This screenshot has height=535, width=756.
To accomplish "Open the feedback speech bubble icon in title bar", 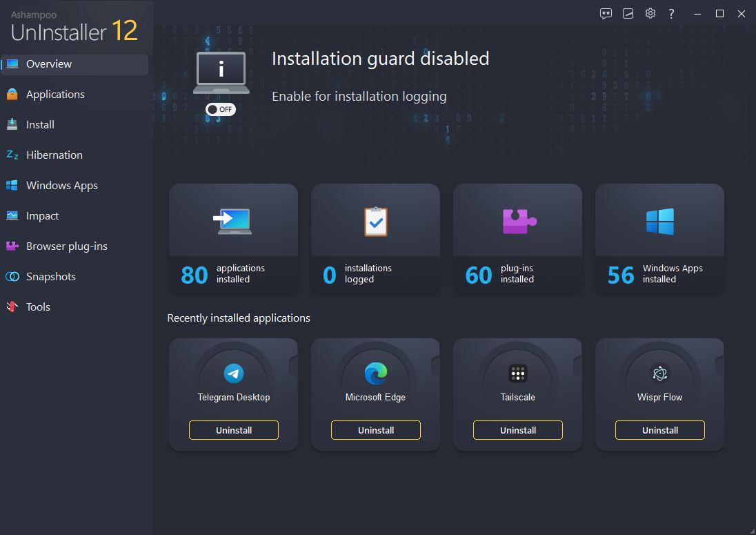I will point(606,14).
